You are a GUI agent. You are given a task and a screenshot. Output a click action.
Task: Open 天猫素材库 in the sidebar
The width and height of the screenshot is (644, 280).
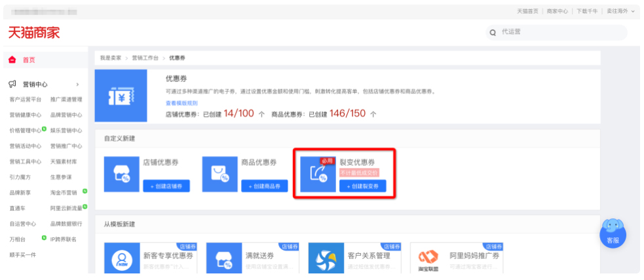64,162
